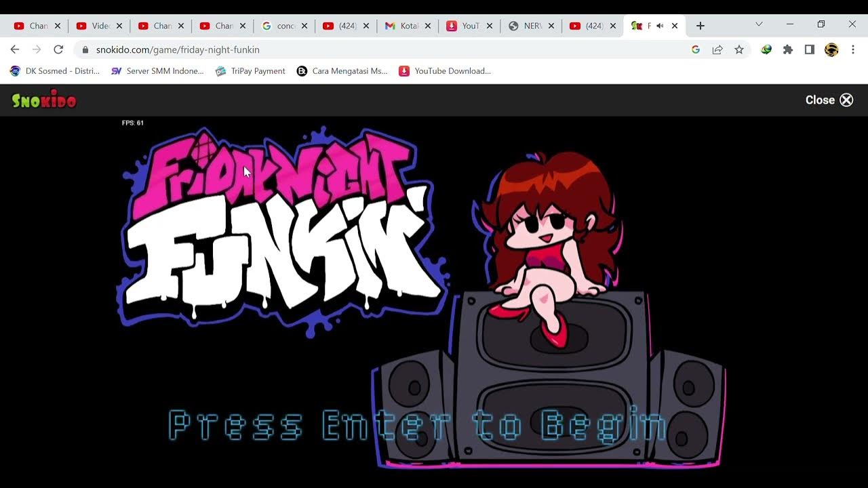The width and height of the screenshot is (868, 488).
Task: Click the FPS: 61 counter
Action: (x=133, y=123)
